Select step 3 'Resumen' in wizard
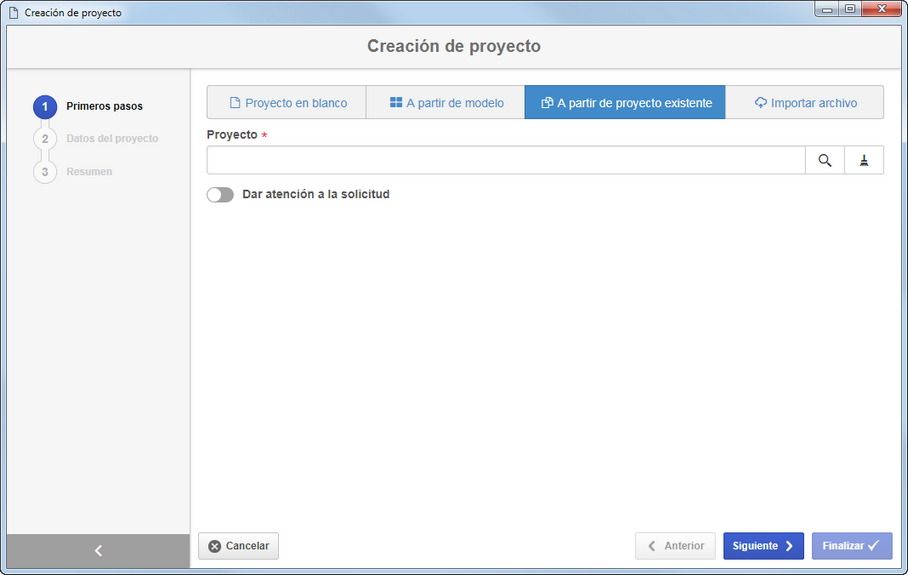Screen dimensions: 908x575 pyautogui.click(x=73, y=172)
